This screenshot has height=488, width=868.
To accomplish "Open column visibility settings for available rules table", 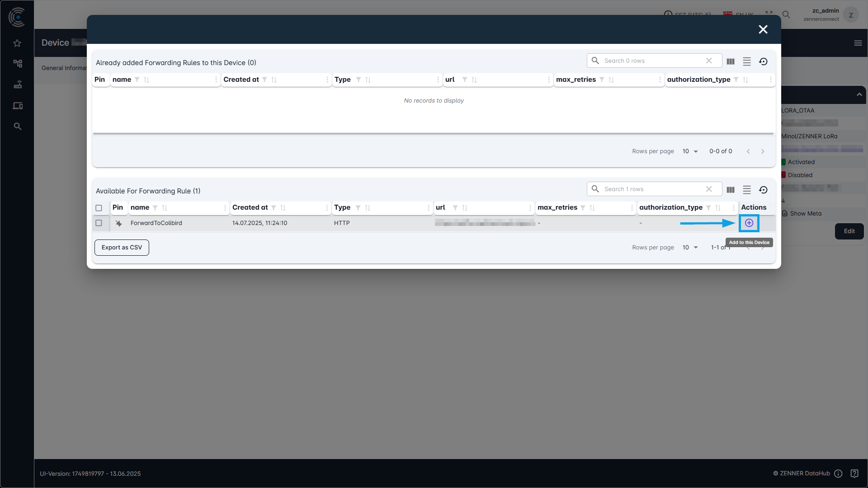I will [x=731, y=190].
